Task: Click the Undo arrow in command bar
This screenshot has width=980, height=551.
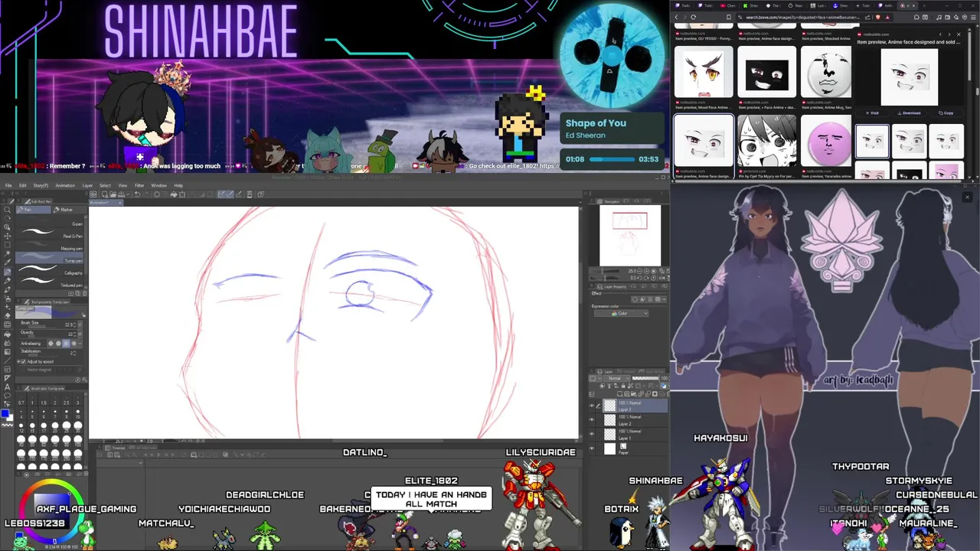Action: pyautogui.click(x=137, y=194)
